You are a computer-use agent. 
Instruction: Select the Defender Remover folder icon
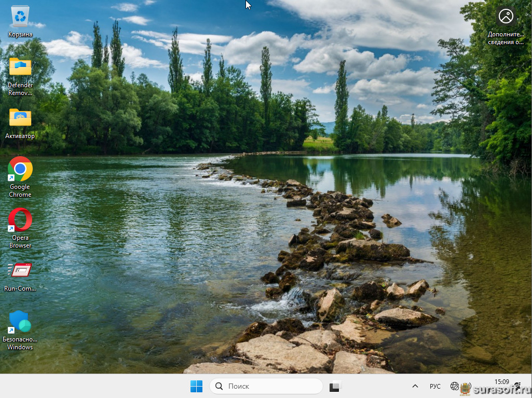[x=20, y=67]
